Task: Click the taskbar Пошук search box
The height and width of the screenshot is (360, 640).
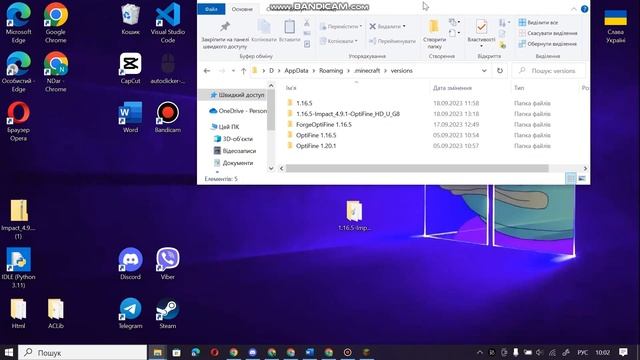Action: (82, 352)
